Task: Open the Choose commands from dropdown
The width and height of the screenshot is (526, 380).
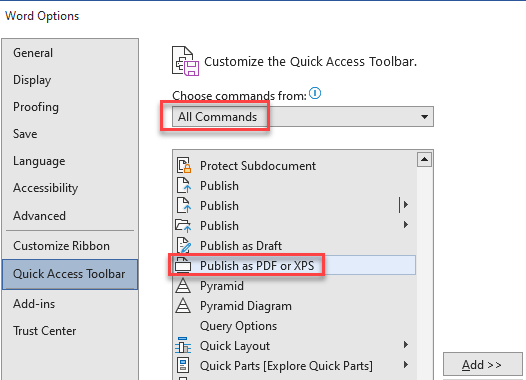Action: click(x=303, y=117)
